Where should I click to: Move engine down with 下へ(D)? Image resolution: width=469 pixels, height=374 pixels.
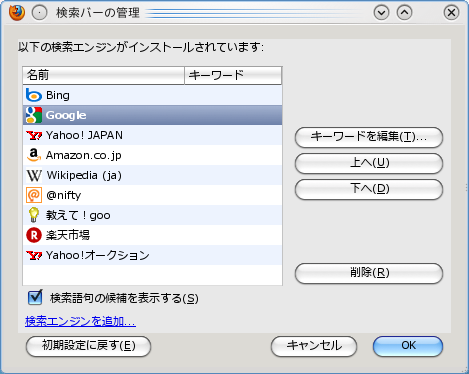[369, 189]
